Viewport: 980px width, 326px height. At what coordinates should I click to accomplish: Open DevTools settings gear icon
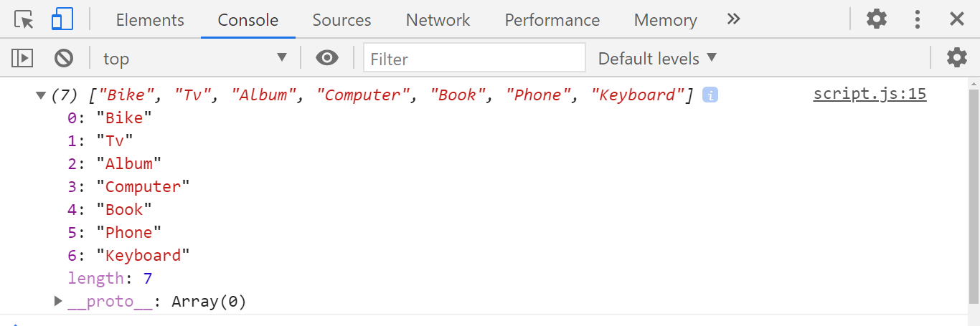click(877, 19)
